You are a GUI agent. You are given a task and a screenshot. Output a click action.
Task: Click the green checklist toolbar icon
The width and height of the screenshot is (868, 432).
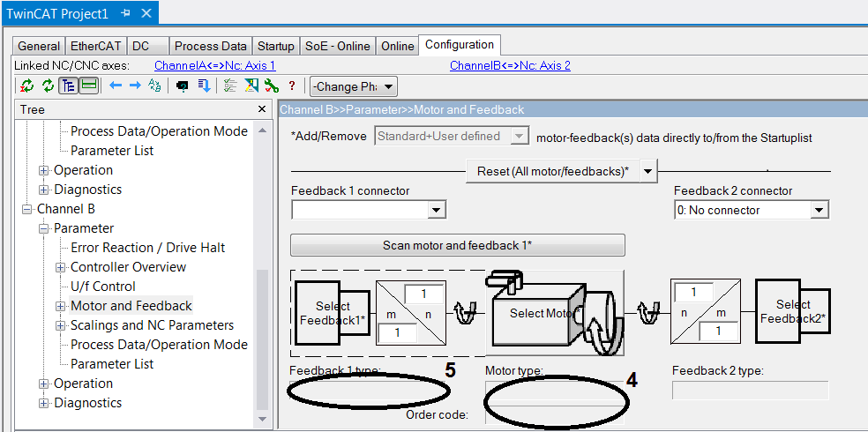(229, 86)
